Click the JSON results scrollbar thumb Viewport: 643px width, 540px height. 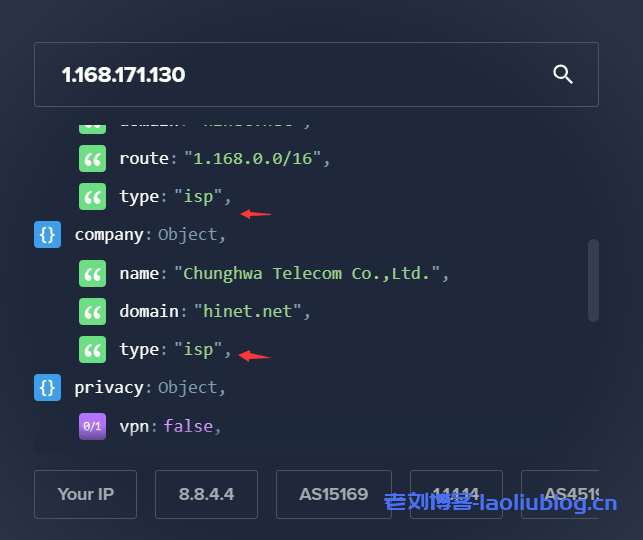click(x=593, y=280)
